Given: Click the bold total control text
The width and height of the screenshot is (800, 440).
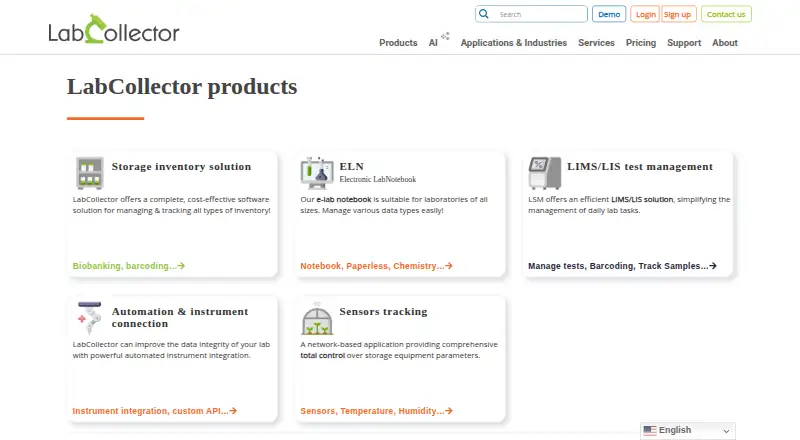Looking at the screenshot, I should click(x=322, y=355).
